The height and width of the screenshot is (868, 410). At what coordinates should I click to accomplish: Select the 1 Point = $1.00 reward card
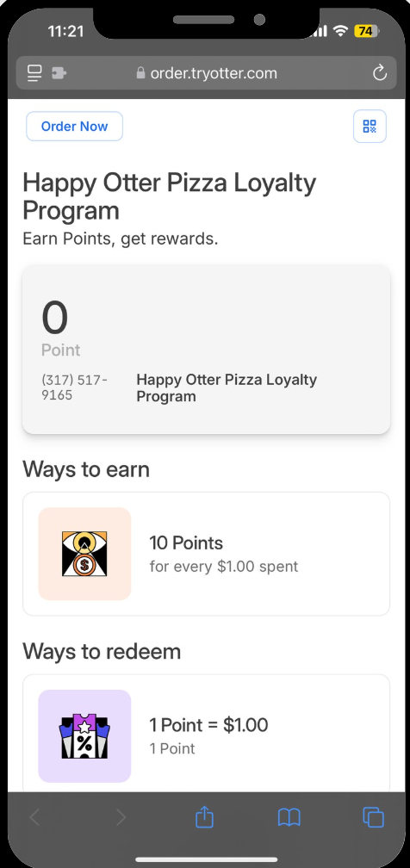tap(206, 734)
